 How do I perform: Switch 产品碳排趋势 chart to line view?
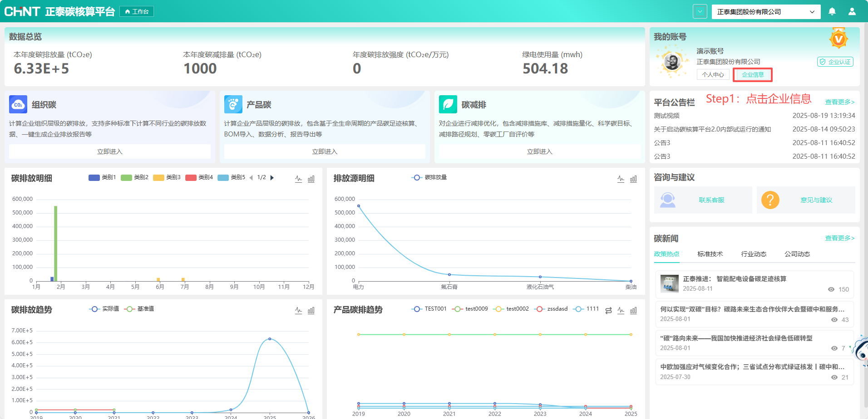pyautogui.click(x=621, y=310)
